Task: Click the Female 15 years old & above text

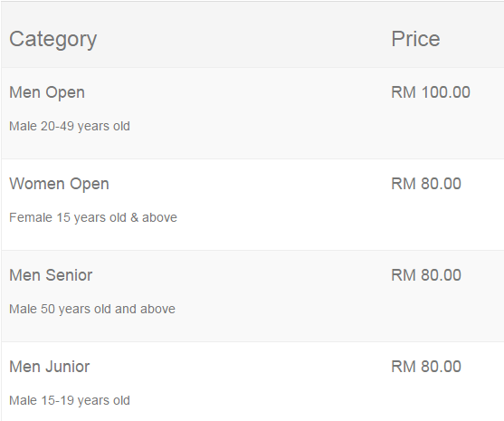Action: [x=93, y=217]
